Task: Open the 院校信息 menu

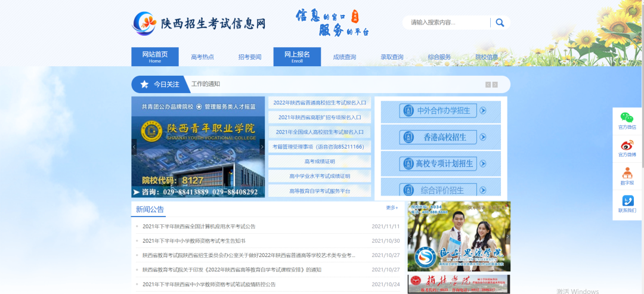Action: coord(487,57)
